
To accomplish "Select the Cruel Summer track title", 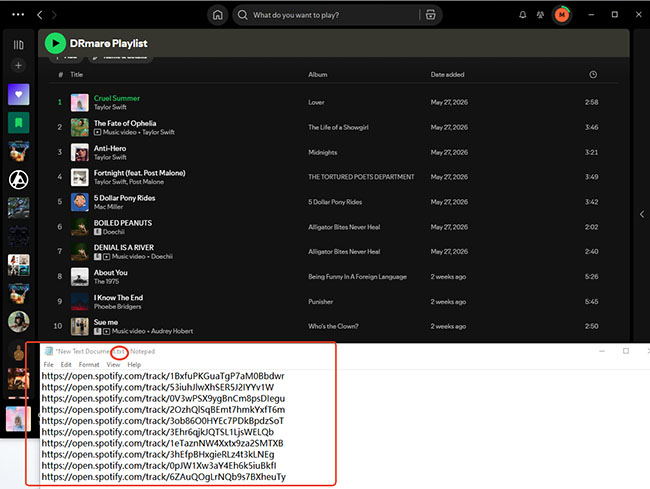I will click(x=116, y=98).
